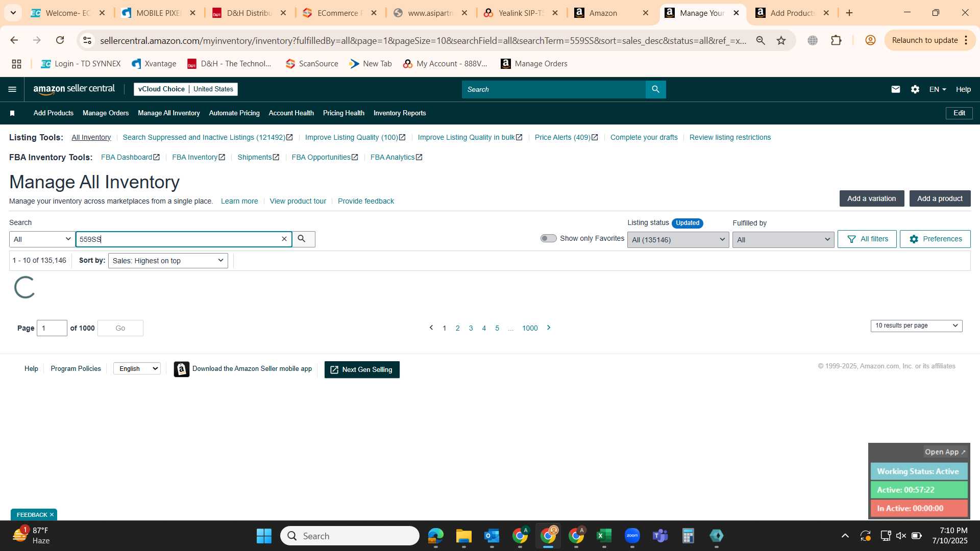Clear the 559SS search term
980x551 pixels.
(x=284, y=239)
